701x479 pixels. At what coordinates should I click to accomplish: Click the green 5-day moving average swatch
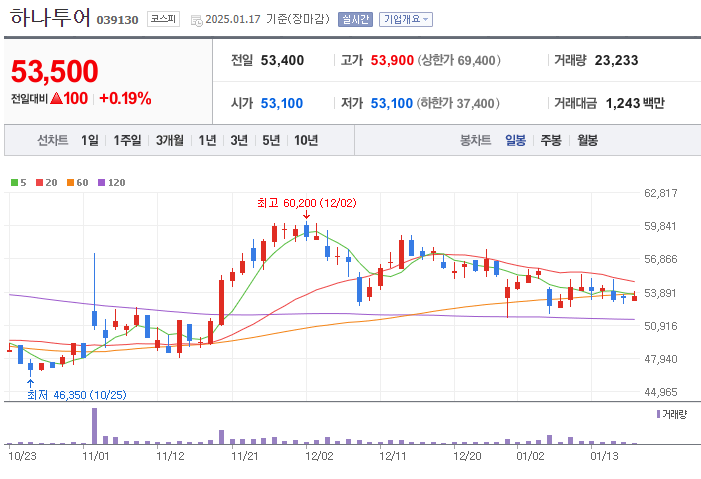pyautogui.click(x=14, y=182)
